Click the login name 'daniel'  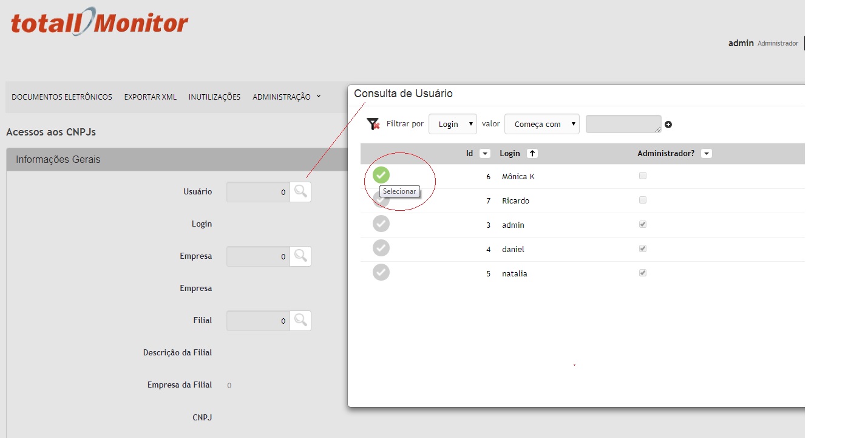point(513,250)
